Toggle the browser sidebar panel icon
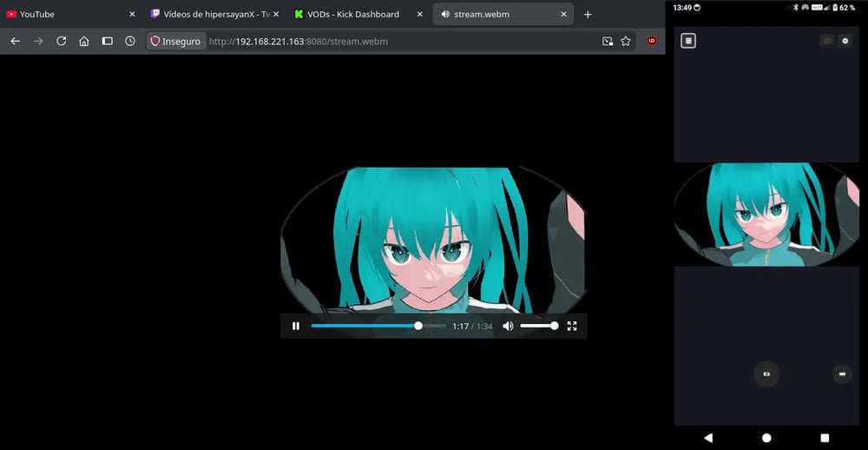This screenshot has width=868, height=450. click(108, 42)
